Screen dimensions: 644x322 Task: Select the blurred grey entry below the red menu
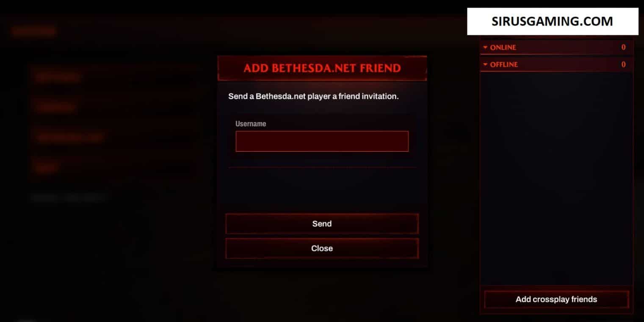(68, 197)
